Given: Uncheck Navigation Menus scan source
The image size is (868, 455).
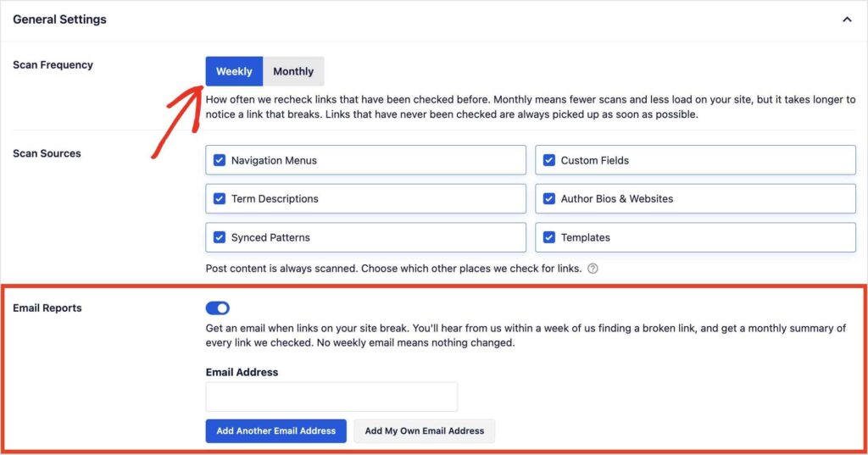Looking at the screenshot, I should [220, 160].
